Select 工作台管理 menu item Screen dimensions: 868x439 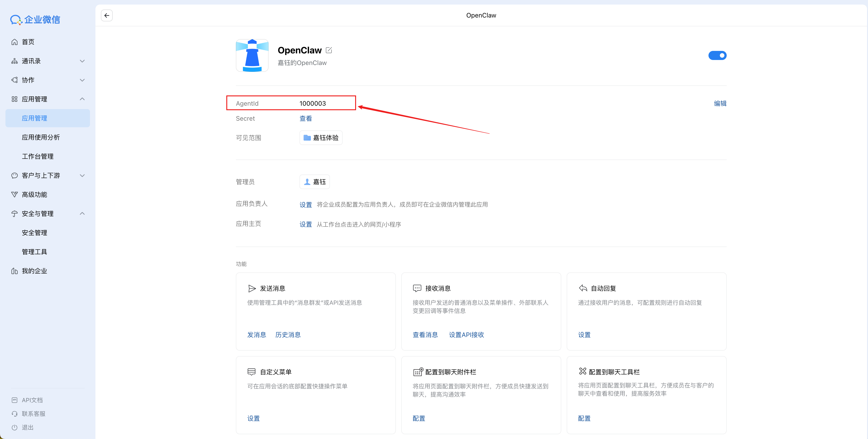38,156
